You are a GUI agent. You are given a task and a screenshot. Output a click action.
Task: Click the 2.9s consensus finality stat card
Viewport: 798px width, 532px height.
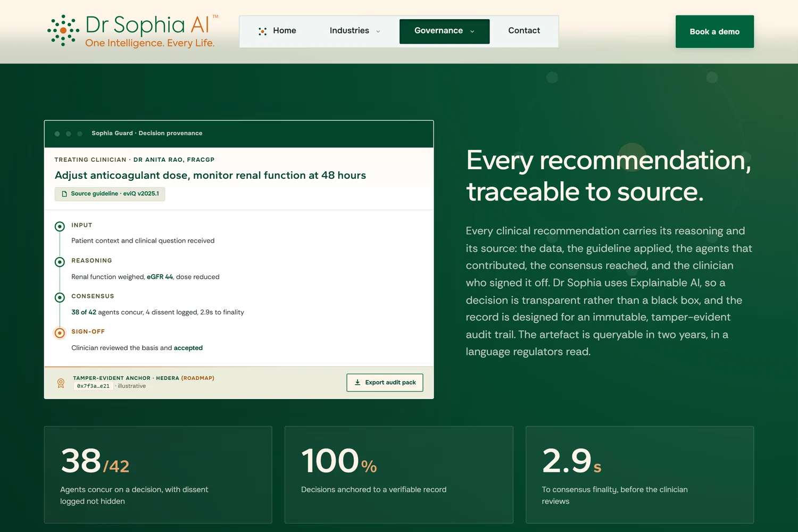(x=639, y=475)
